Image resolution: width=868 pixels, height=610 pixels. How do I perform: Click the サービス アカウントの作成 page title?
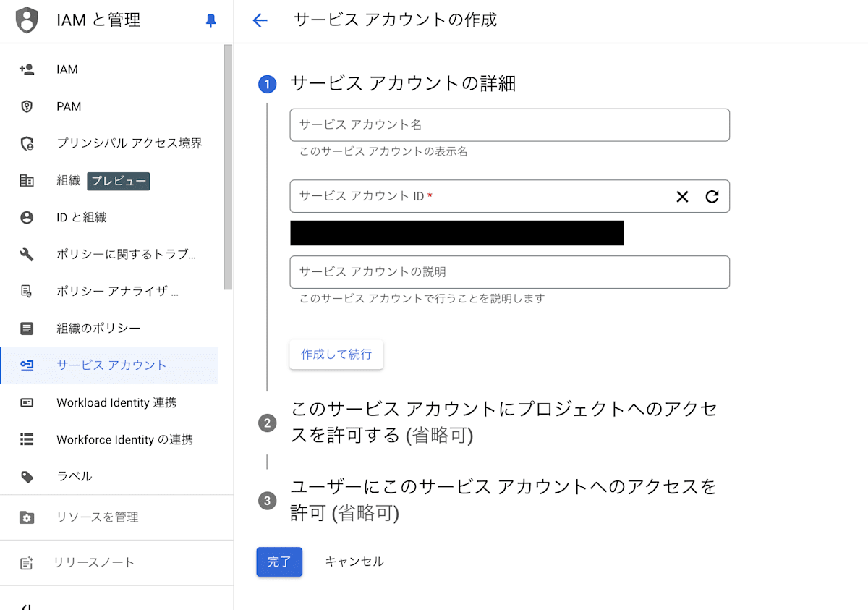396,20
